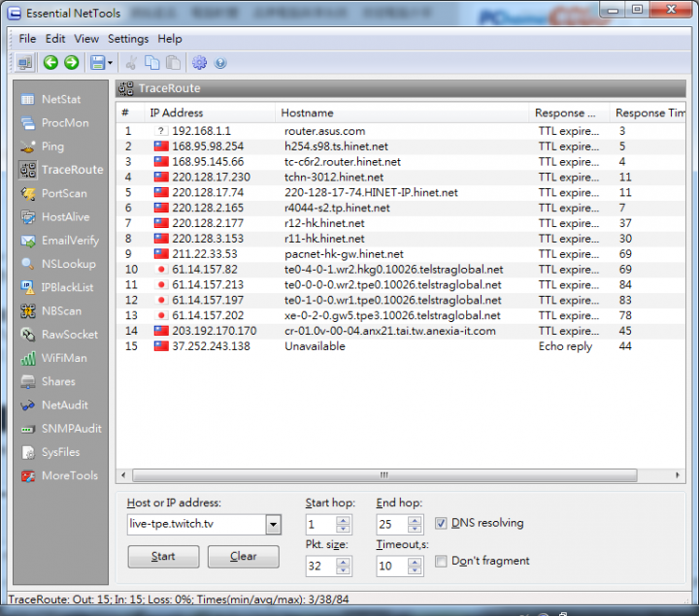
Task: Open the NSLookup tool
Action: pyautogui.click(x=60, y=264)
